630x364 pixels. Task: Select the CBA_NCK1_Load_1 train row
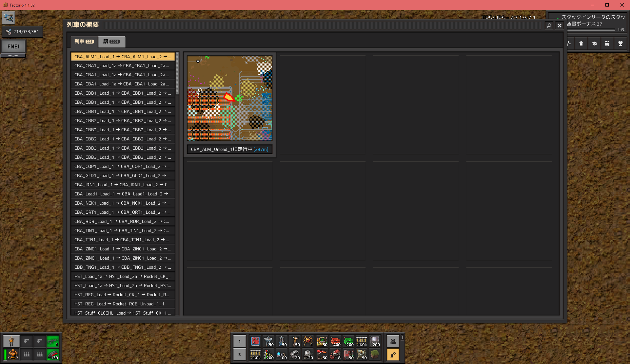[123, 203]
